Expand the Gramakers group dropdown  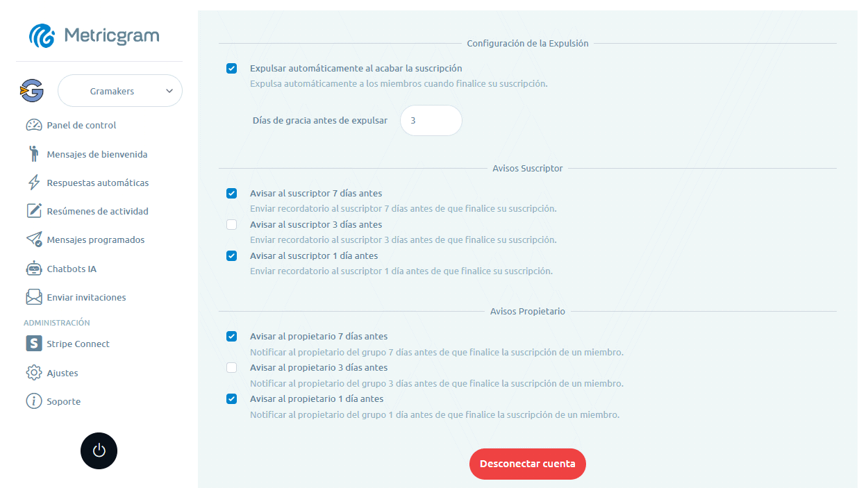120,91
